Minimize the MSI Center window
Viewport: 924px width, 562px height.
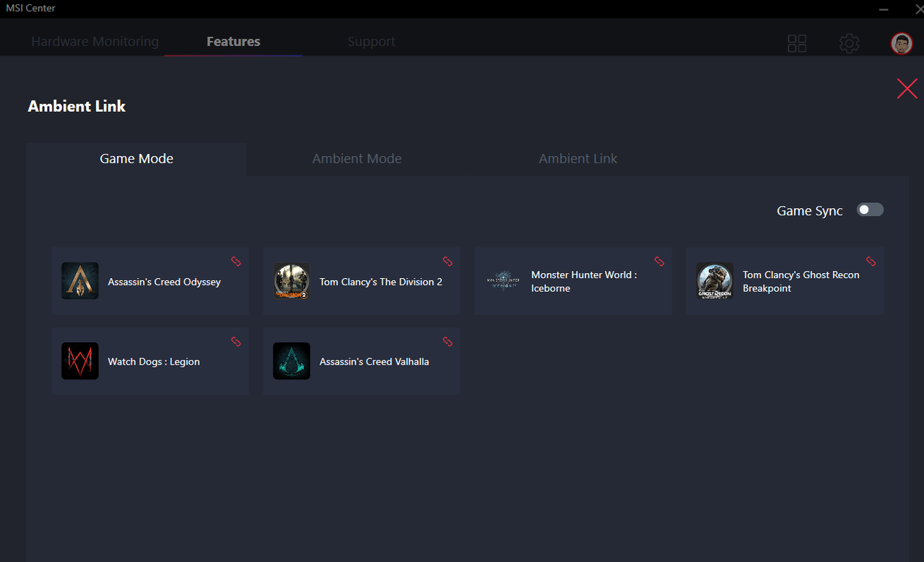pyautogui.click(x=884, y=9)
